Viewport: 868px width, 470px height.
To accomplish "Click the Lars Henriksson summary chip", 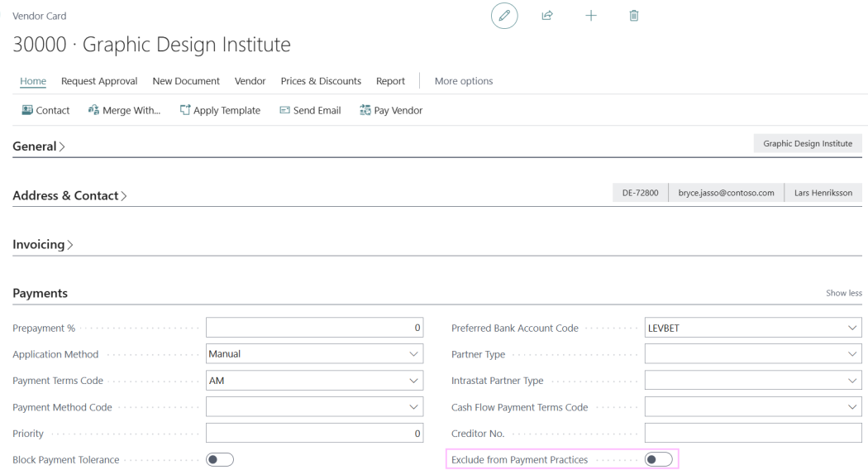I will click(823, 193).
